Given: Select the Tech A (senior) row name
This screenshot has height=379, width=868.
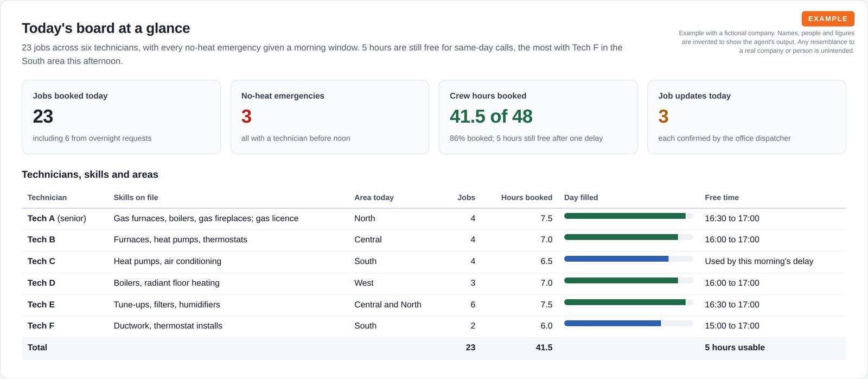Looking at the screenshot, I should point(57,218).
